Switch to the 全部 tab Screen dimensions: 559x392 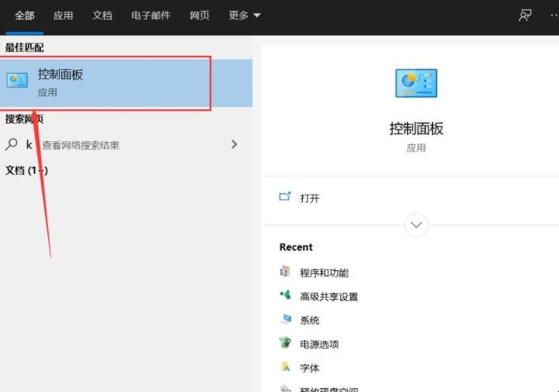point(25,16)
